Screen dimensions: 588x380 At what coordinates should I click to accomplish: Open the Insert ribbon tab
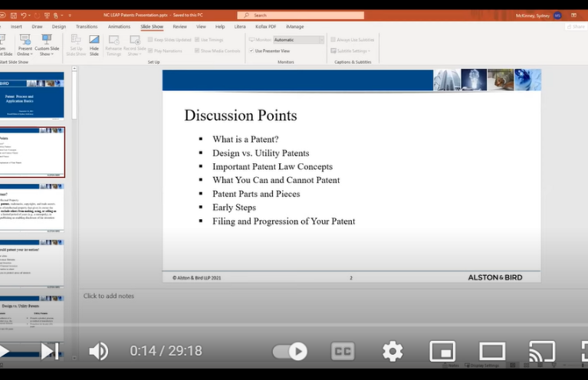coord(16,27)
